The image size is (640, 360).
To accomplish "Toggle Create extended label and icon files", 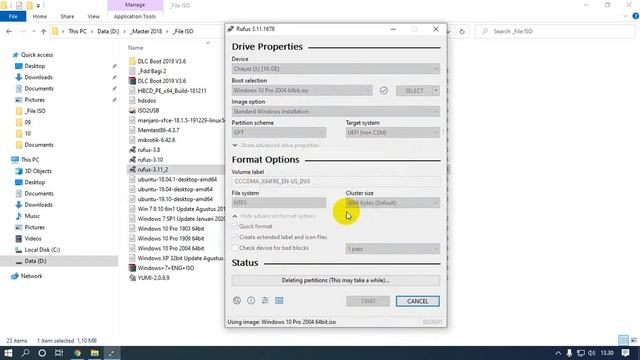I will tap(235, 237).
